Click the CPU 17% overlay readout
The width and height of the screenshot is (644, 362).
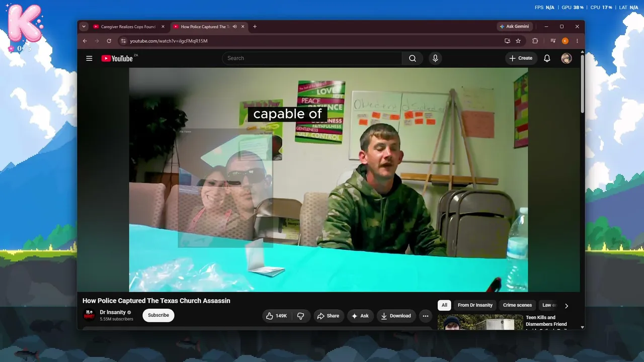click(x=601, y=8)
